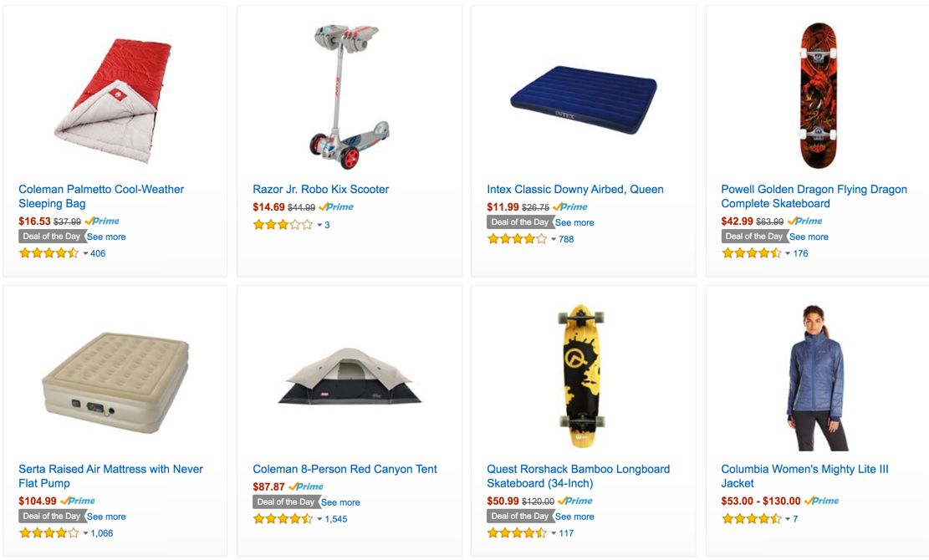The image size is (929, 560).
Task: Click the blue Columbia jacket product image
Action: click(816, 379)
